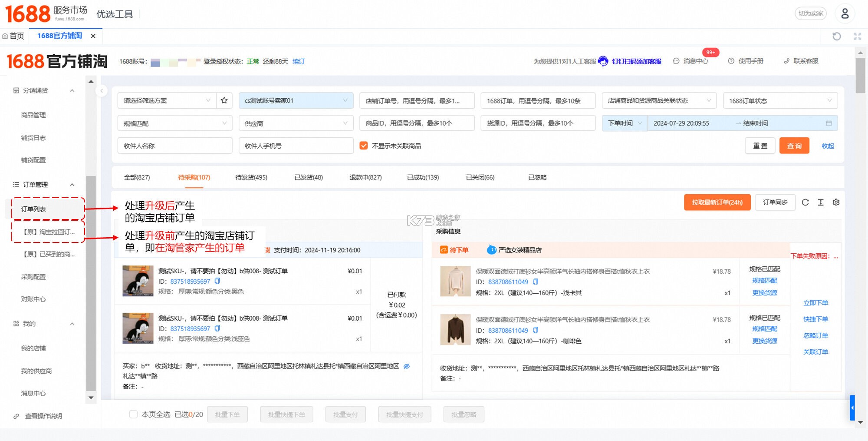Close the 1688官方铺淘 tab
868x441 pixels.
[x=93, y=36]
